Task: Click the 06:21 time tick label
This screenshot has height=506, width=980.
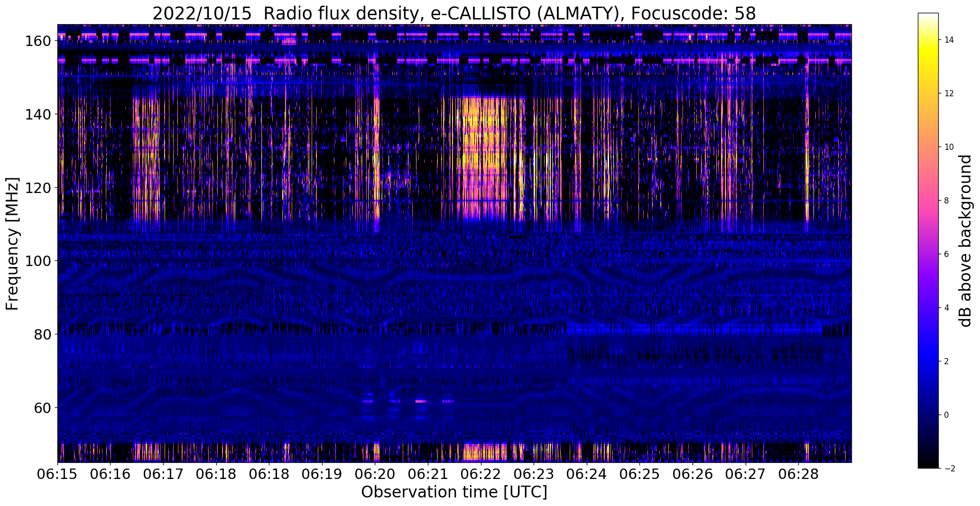Action: point(428,474)
